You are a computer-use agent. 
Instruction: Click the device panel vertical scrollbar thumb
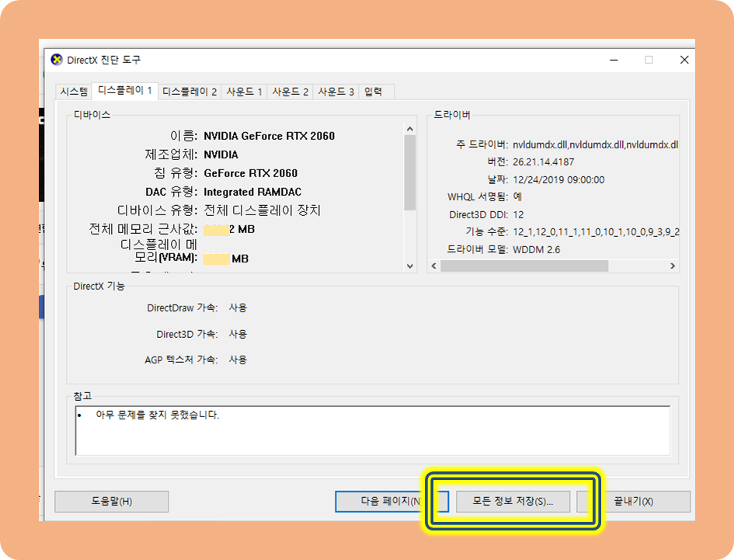pyautogui.click(x=410, y=172)
